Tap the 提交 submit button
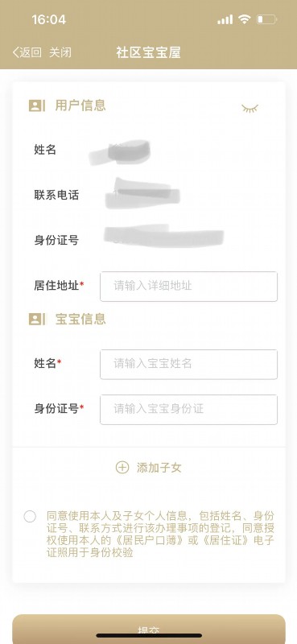Screen dimensions: 297x644 tap(148, 629)
